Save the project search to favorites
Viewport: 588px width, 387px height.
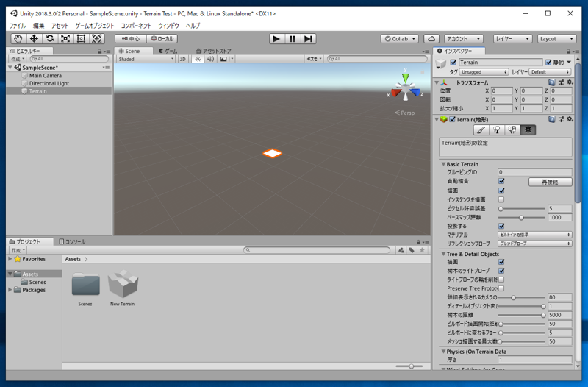click(x=422, y=250)
